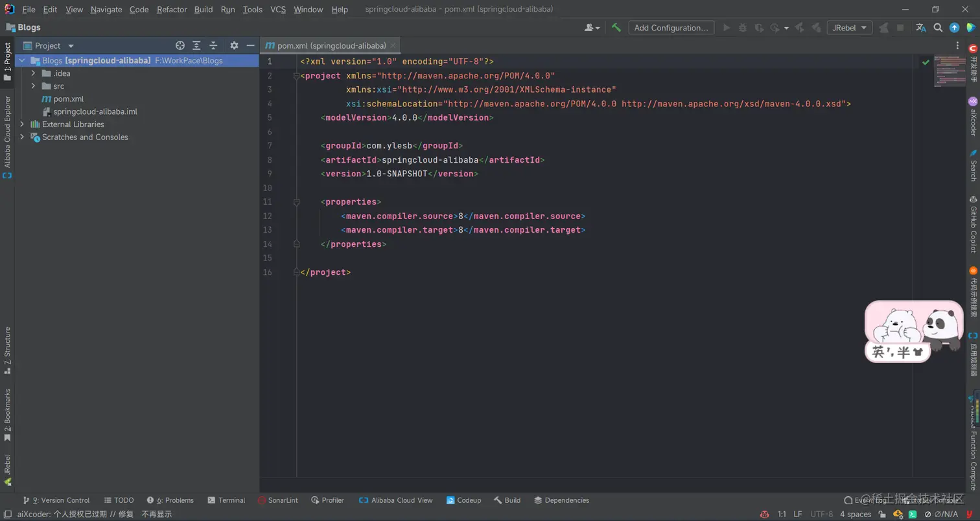Expand the .idea folder
This screenshot has width=980, height=521.
33,73
